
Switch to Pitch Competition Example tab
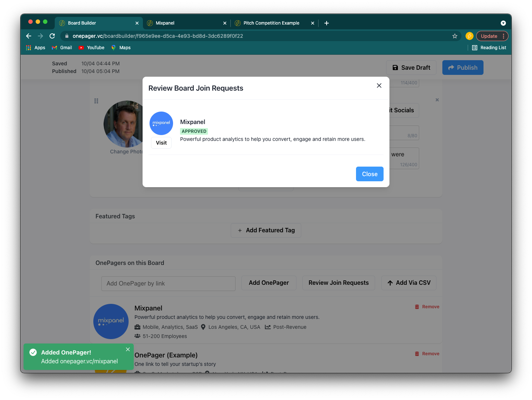point(274,23)
